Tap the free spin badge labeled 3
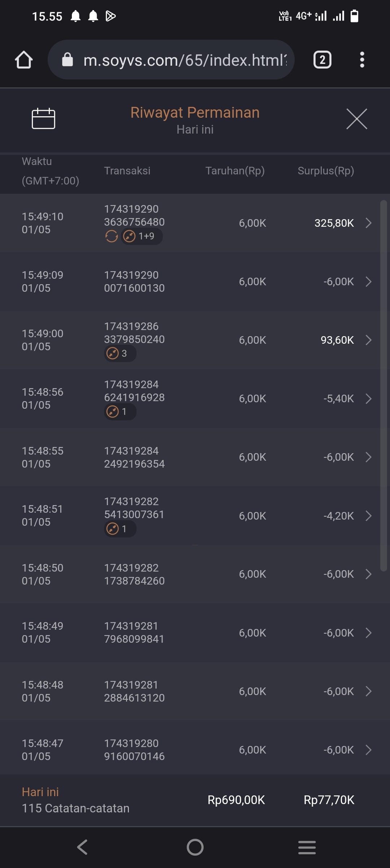This screenshot has width=390, height=868. [120, 353]
